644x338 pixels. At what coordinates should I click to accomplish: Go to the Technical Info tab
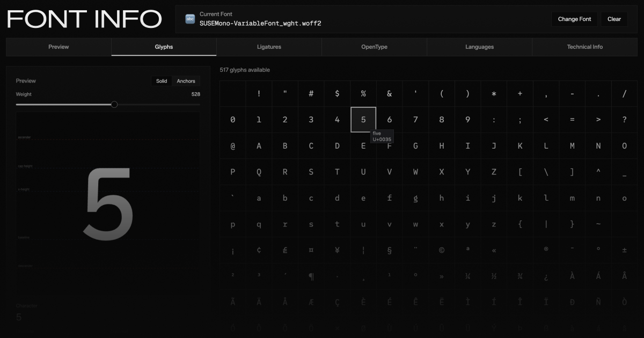(x=584, y=47)
